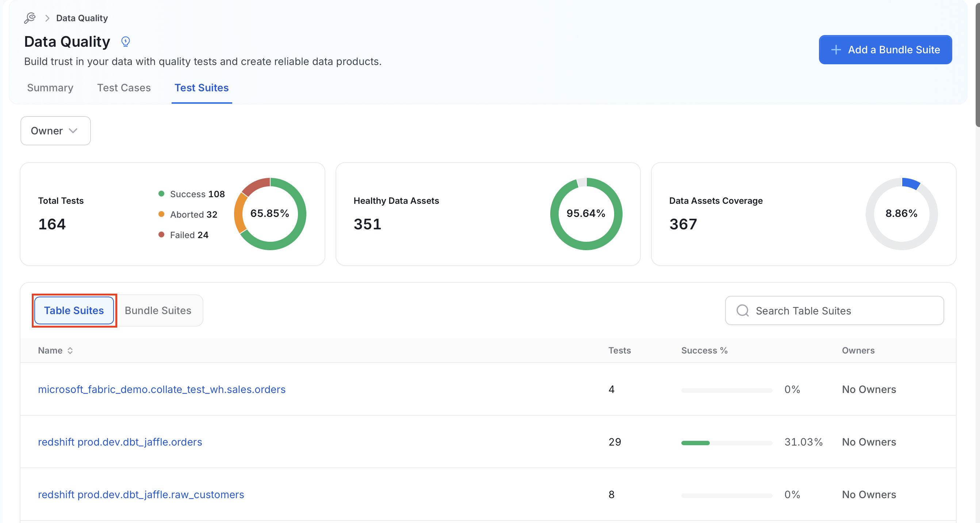The height and width of the screenshot is (523, 980).
Task: Click the plus icon on Add a Bundle Suite
Action: [836, 50]
